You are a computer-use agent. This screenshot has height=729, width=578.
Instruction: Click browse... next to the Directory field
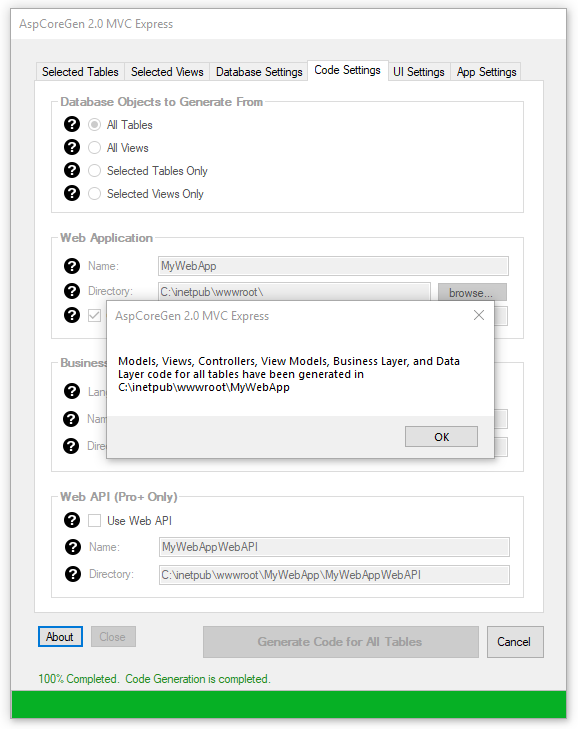coord(472,292)
